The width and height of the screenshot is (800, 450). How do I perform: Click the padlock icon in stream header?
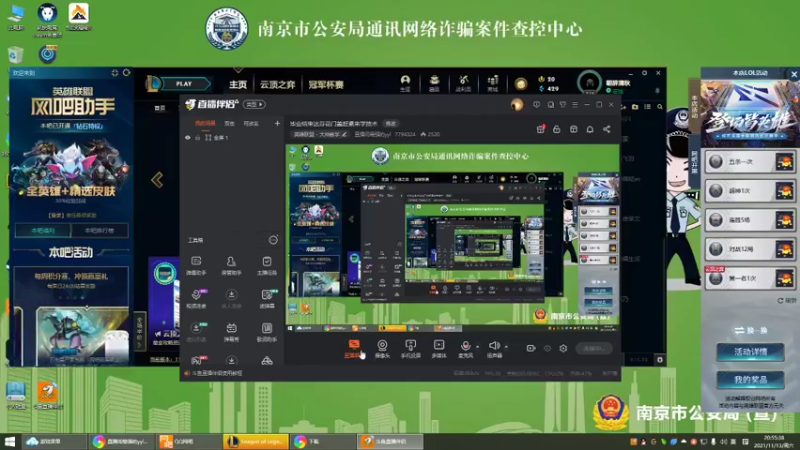click(x=557, y=129)
